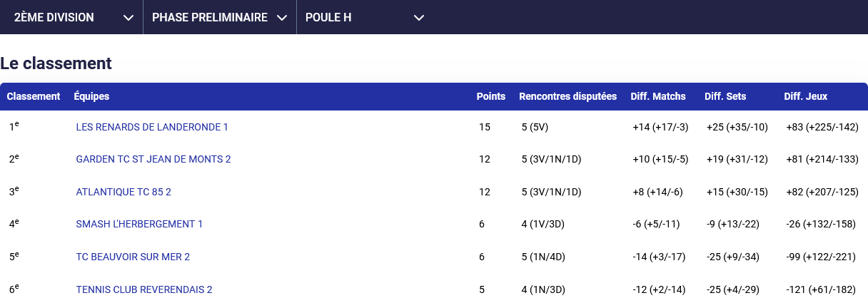868x303 pixels.
Task: Click the Le classement heading
Action: (x=56, y=63)
